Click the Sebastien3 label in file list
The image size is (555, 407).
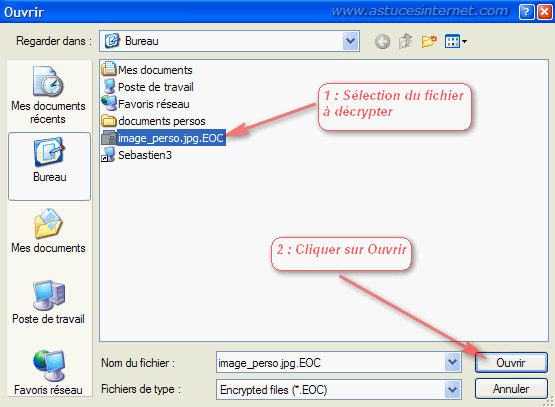coord(145,155)
